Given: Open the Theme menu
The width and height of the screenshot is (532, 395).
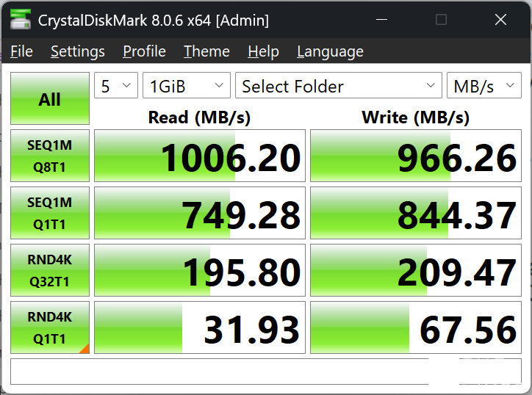Looking at the screenshot, I should pyautogui.click(x=206, y=51).
